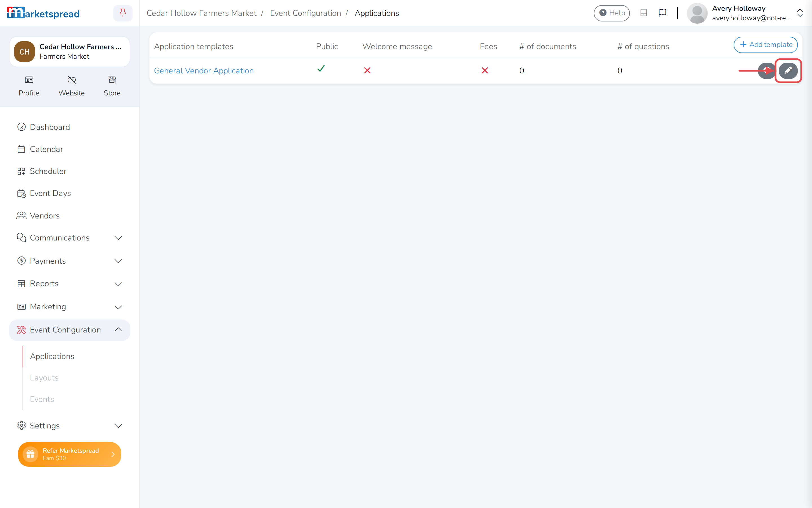812x508 pixels.
Task: Click Avery Holloway's avatar picture
Action: coord(697,14)
